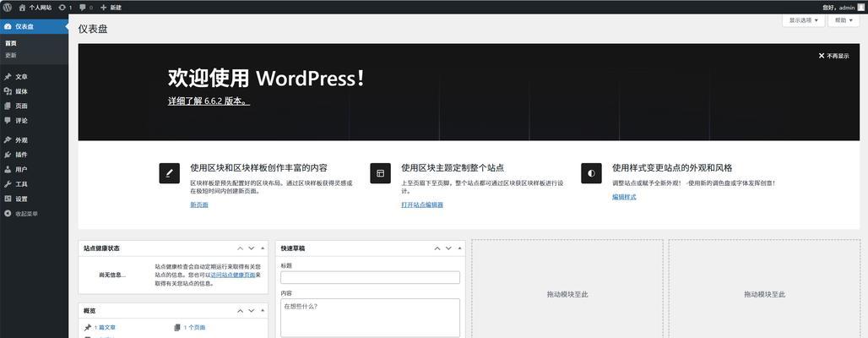Viewport: 868px width, 338px height.
Task: Open 媒体 in the sidebar
Action: pyautogui.click(x=35, y=91)
